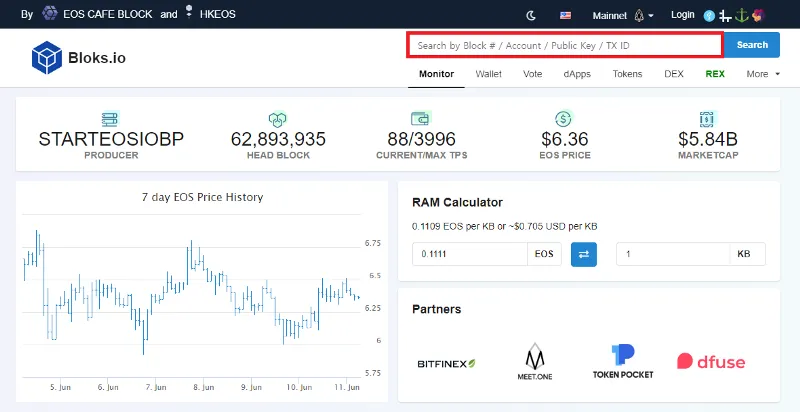Toggle dark mode with the moon icon

pyautogui.click(x=531, y=15)
